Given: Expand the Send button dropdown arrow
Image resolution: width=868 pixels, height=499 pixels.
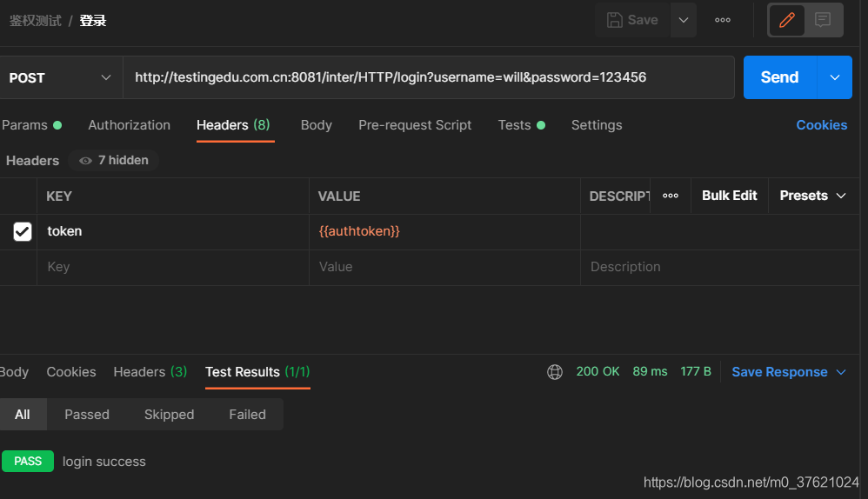Looking at the screenshot, I should pyautogui.click(x=835, y=77).
